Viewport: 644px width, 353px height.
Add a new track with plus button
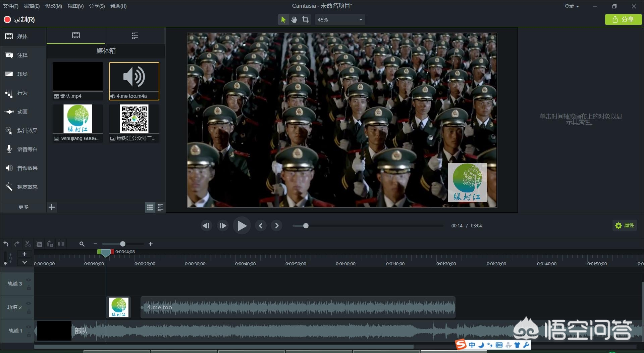[x=24, y=254]
